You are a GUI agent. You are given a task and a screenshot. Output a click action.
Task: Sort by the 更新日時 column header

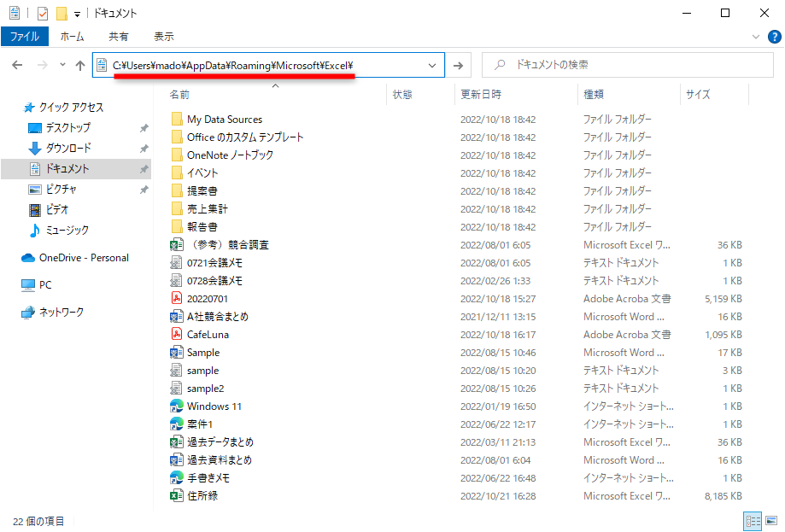(481, 94)
